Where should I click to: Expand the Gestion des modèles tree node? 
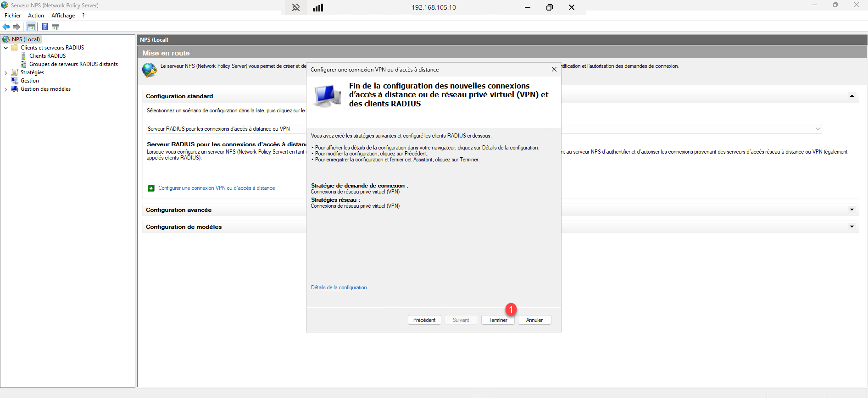[6, 89]
